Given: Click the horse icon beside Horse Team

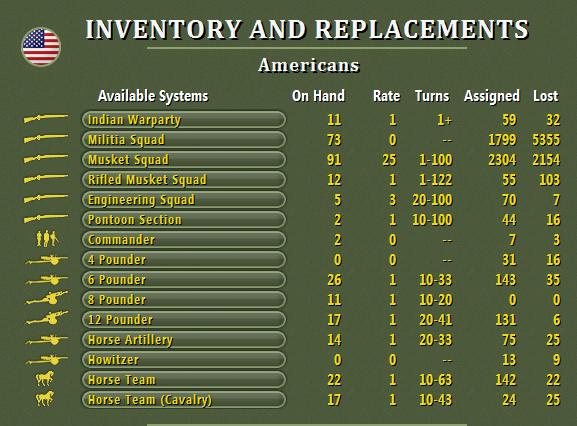Looking at the screenshot, I should tap(45, 379).
